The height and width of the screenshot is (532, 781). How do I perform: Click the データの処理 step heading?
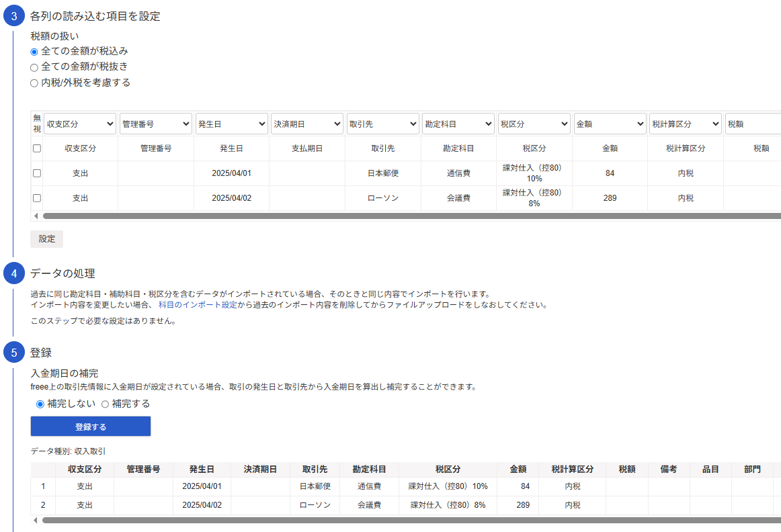point(63,273)
